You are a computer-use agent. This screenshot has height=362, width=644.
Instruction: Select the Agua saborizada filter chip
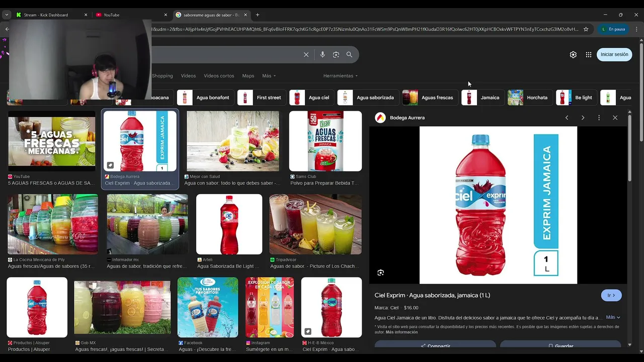coord(368,98)
